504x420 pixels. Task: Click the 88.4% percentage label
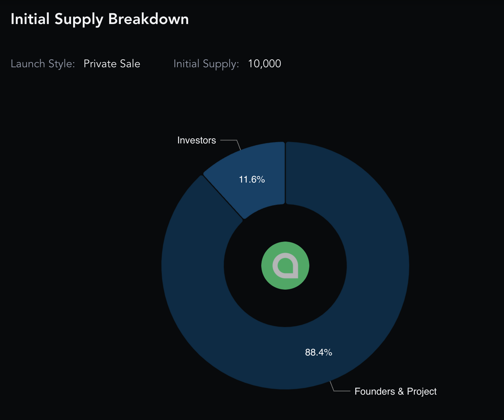319,352
